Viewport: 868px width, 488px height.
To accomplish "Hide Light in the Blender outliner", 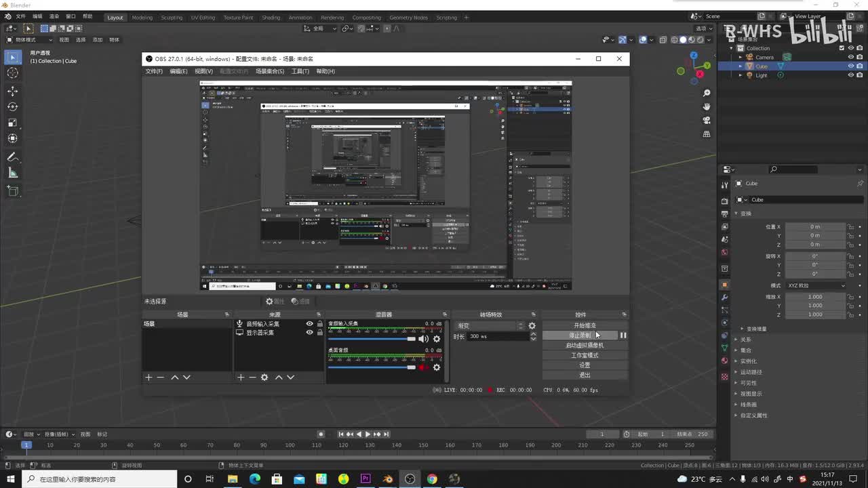I will (x=851, y=75).
